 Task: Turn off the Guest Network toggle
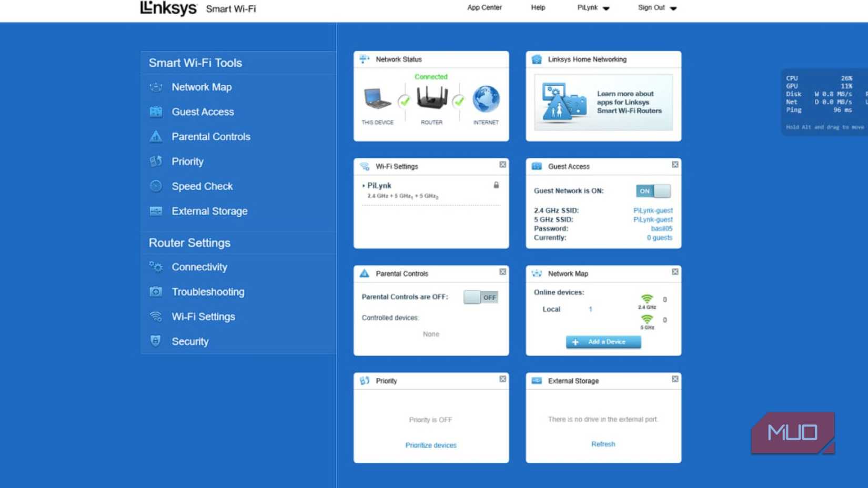click(652, 191)
